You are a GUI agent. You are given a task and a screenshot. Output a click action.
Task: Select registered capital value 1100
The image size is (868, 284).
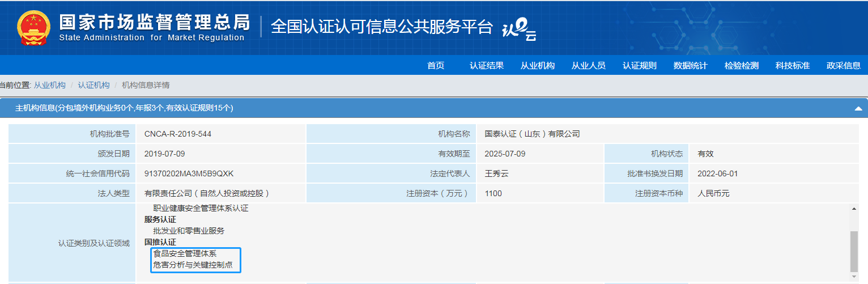coord(493,193)
